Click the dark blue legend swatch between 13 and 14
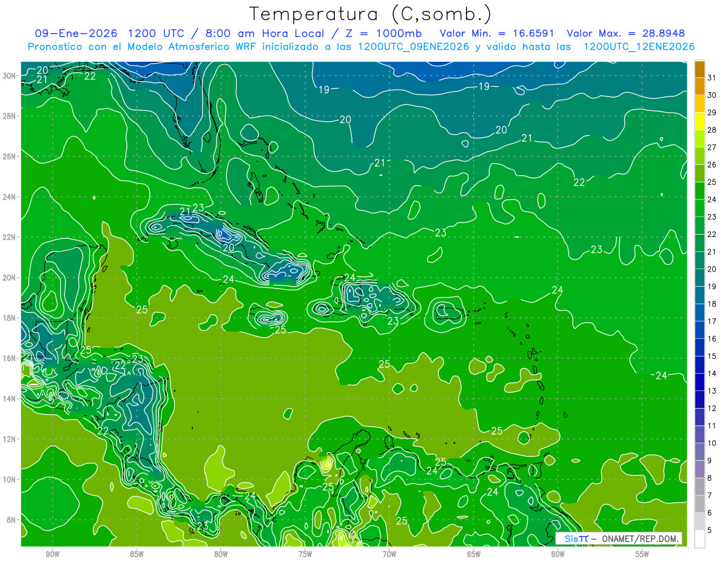This screenshot has height=562, width=728. point(699,383)
